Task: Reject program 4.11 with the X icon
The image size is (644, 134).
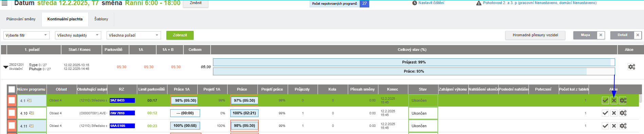Action: point(614,126)
